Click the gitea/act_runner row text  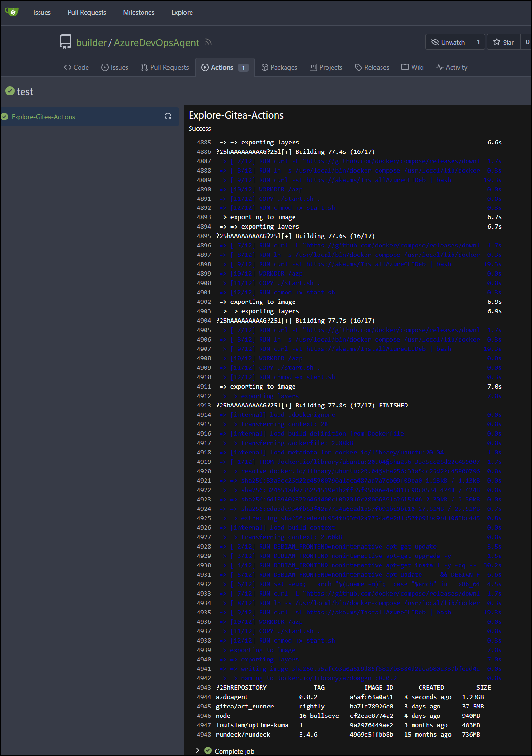(x=245, y=706)
